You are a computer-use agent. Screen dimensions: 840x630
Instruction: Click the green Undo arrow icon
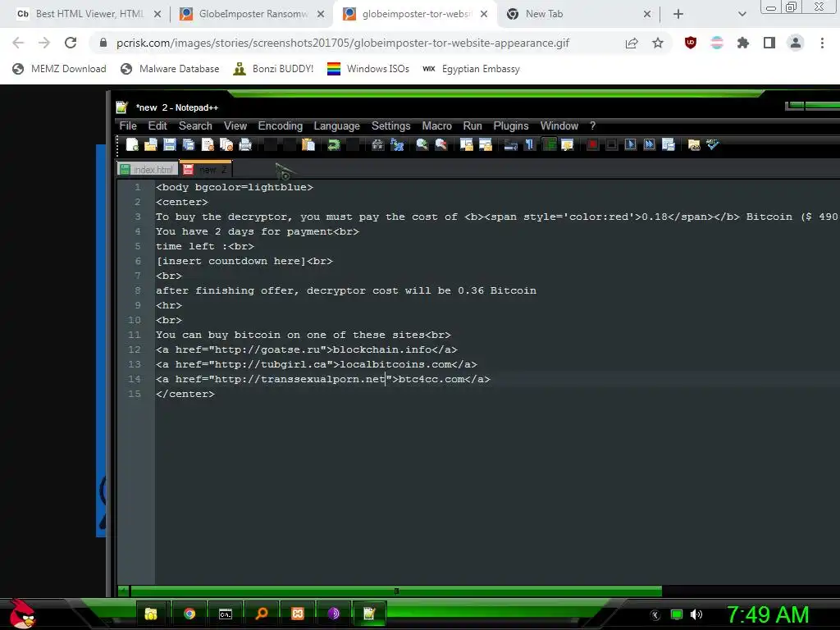click(334, 144)
